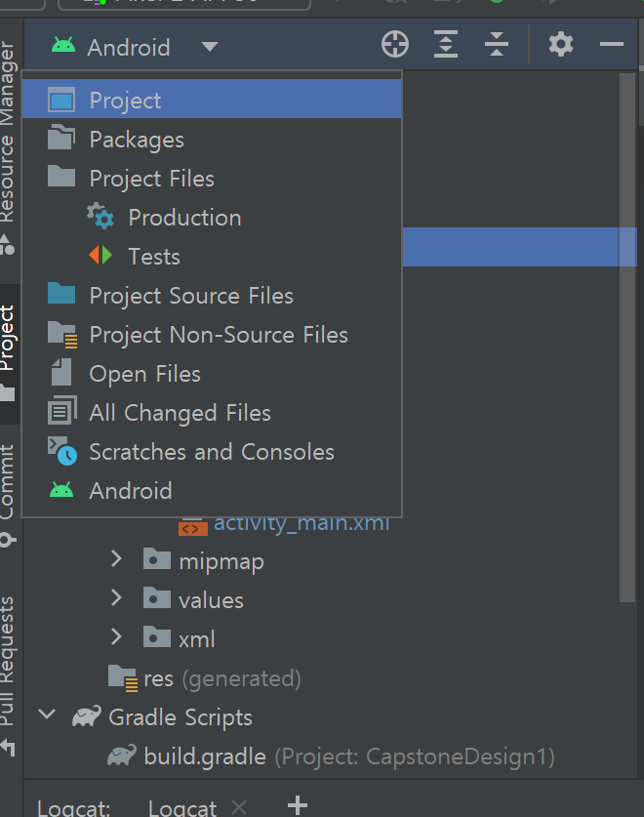Click the res (generated) folder icon
Viewport: 644px width, 817px height.
click(x=123, y=677)
